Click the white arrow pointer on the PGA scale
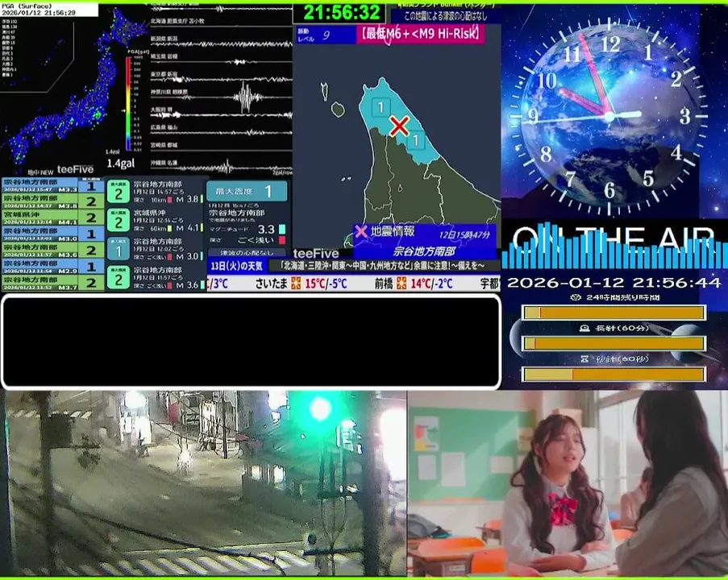This screenshot has width=728, height=580. point(123,110)
